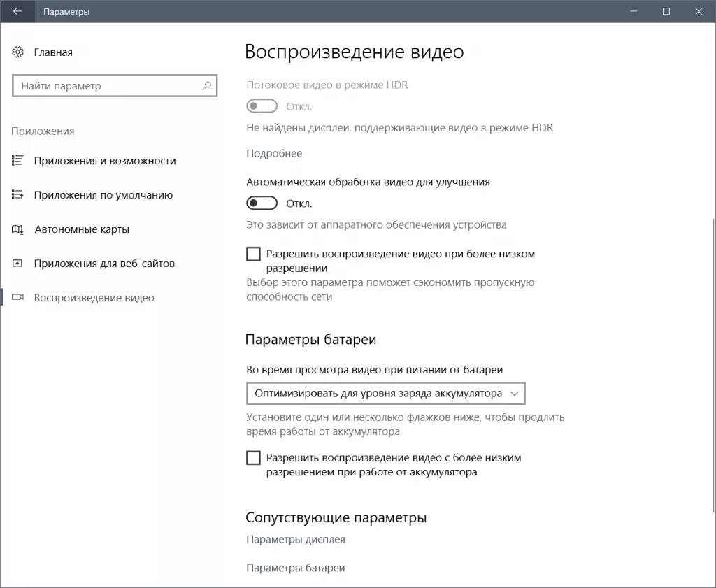Switch to Приложения и возможности section
The width and height of the screenshot is (716, 588).
(x=98, y=160)
